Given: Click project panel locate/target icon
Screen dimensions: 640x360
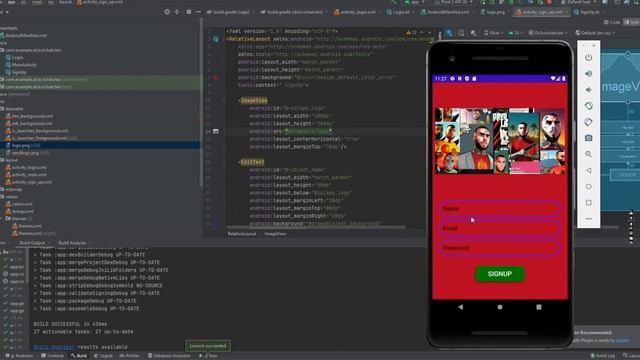Looking at the screenshot, I should coord(167,12).
